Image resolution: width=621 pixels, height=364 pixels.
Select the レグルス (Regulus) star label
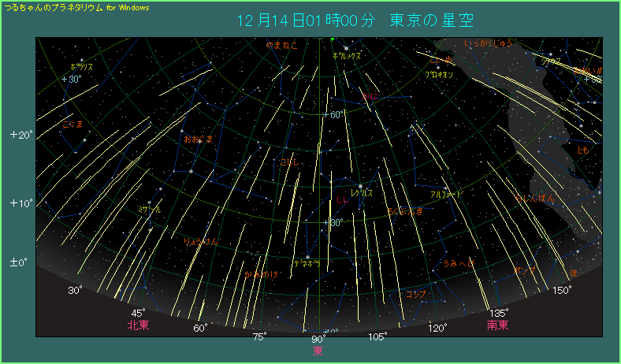(362, 192)
